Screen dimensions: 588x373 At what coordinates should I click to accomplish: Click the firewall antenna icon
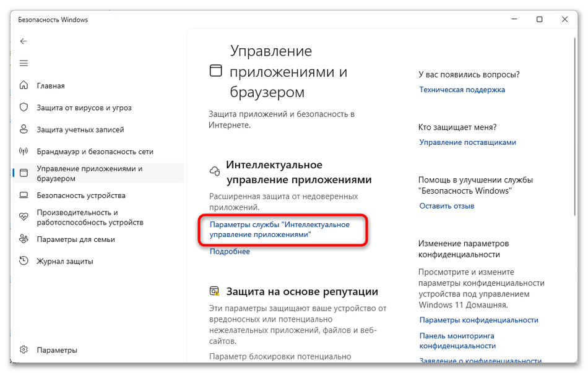point(24,152)
